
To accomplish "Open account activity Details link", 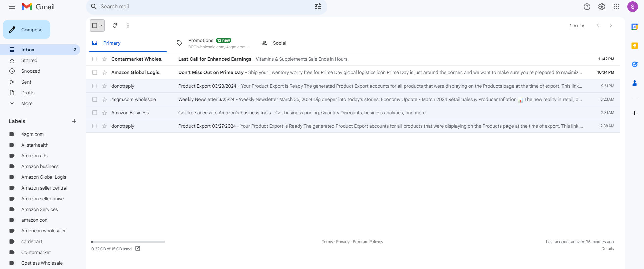I will click(607, 249).
